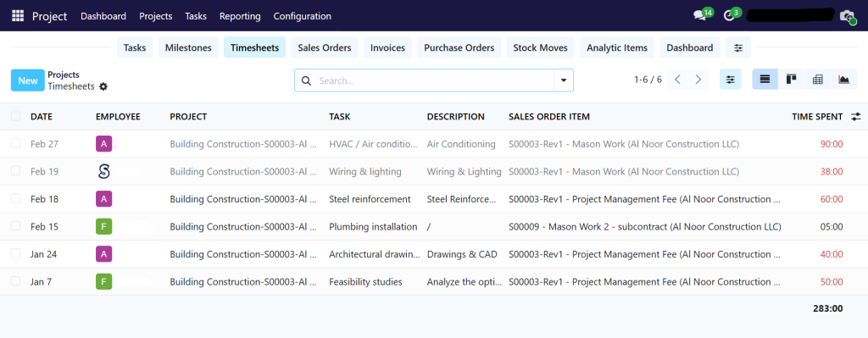This screenshot has width=868, height=338.
Task: Check the Feb 19 row checkbox
Action: (15, 171)
